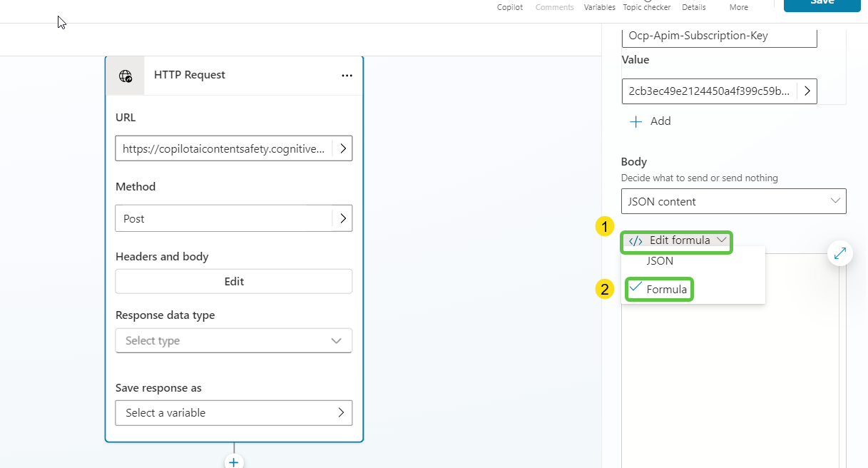Open the header Value field arrow
The image size is (868, 468).
point(807,91)
